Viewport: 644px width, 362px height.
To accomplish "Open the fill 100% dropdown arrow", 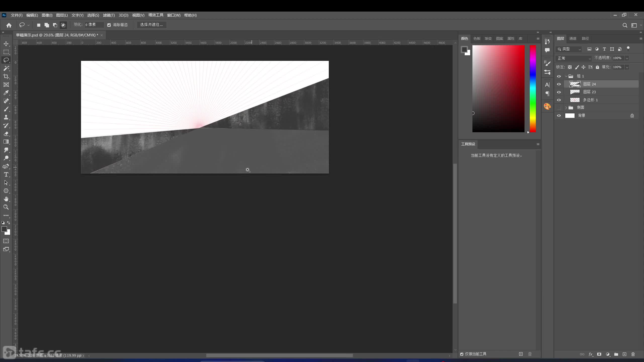I will (x=627, y=67).
